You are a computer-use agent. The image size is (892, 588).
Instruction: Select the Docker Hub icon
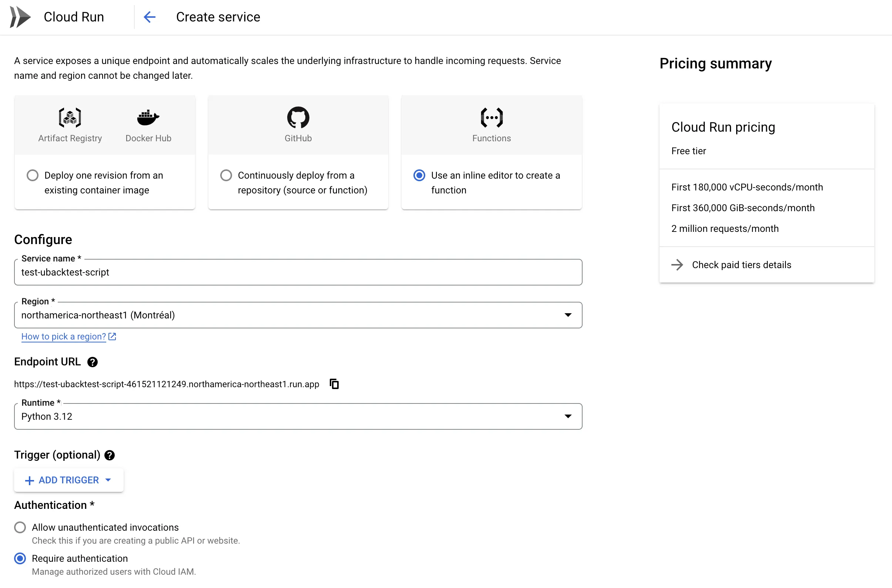pyautogui.click(x=148, y=118)
